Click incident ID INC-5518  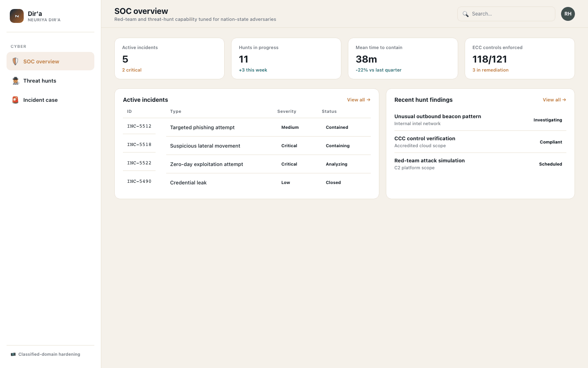point(139,145)
